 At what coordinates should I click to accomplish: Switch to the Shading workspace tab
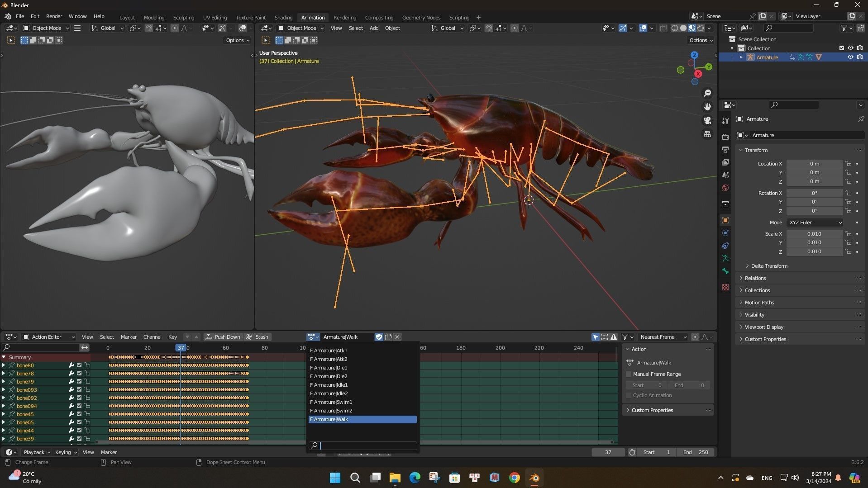coord(283,18)
